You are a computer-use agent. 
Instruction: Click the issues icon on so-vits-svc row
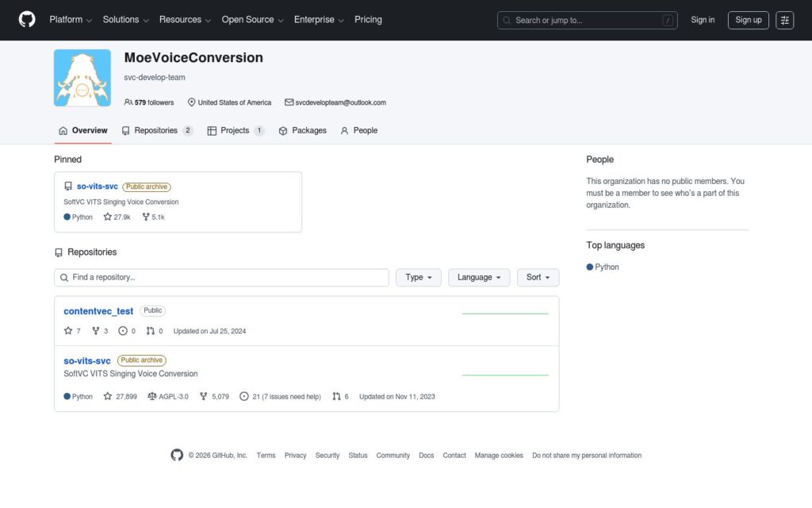click(x=244, y=397)
